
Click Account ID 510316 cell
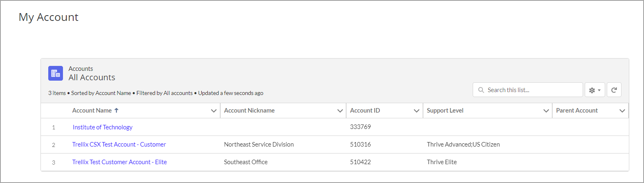point(361,145)
